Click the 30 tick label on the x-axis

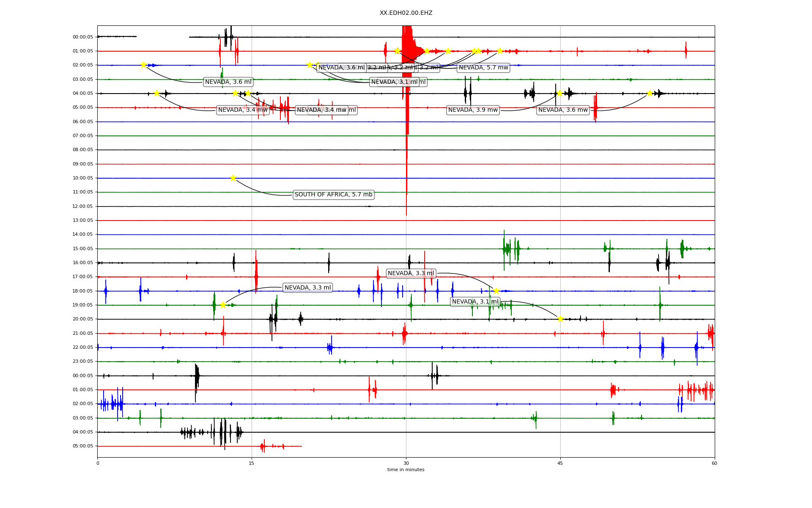[x=406, y=463]
